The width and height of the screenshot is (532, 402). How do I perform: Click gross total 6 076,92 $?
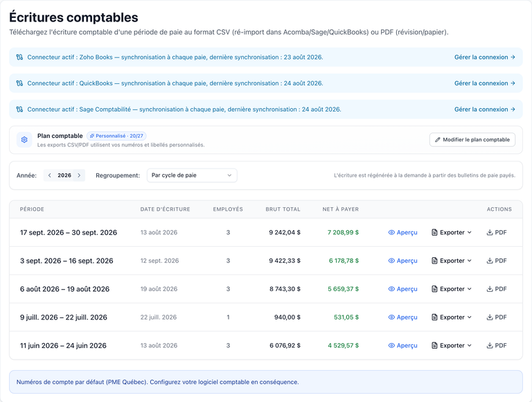285,345
